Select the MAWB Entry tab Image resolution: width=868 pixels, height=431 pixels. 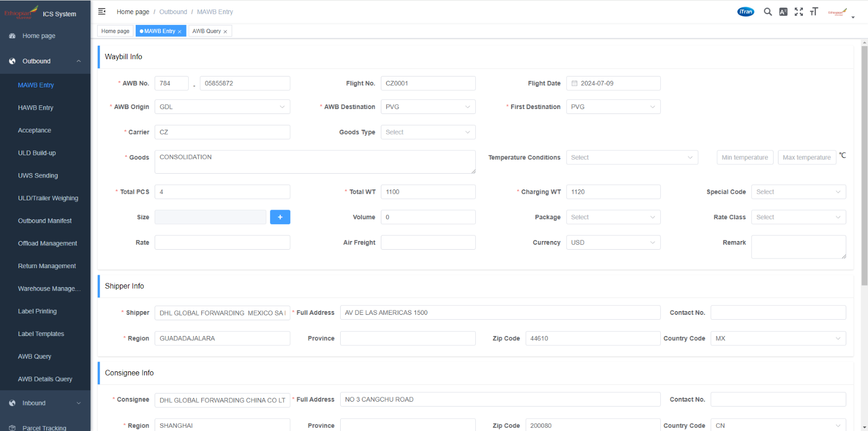[159, 31]
